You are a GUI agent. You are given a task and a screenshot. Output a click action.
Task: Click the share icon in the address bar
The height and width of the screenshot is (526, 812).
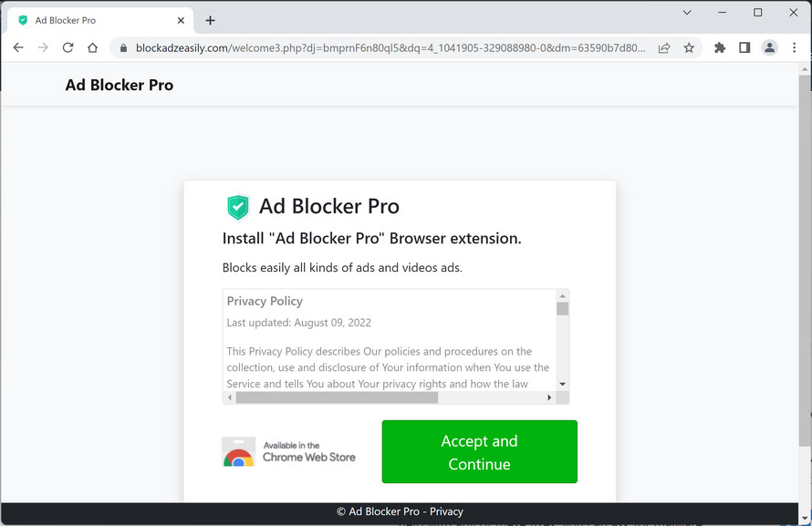664,47
